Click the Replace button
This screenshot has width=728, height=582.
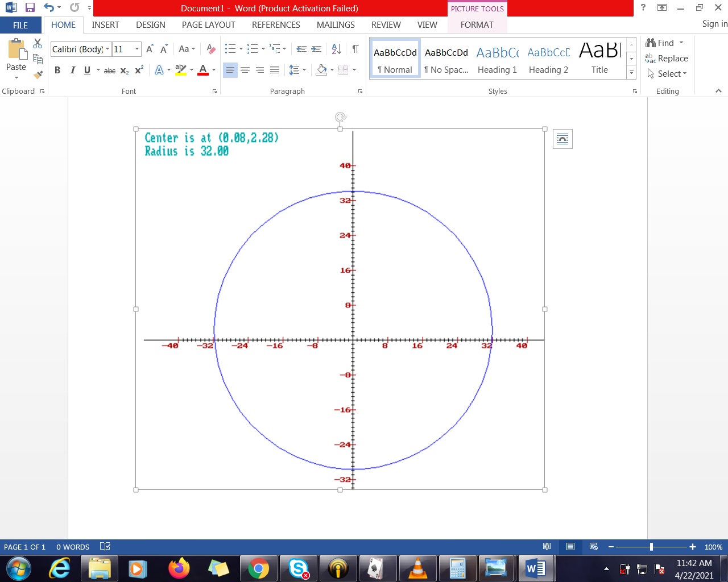coord(667,59)
